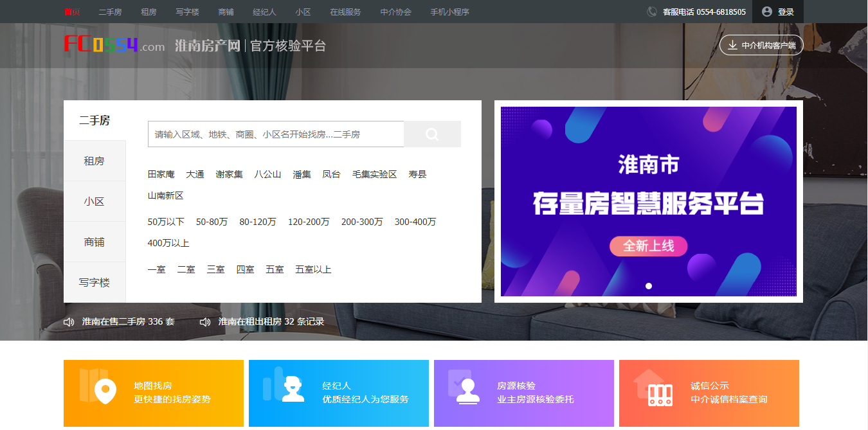Click the search magnifier button
This screenshot has width=868, height=430.
pos(432,134)
